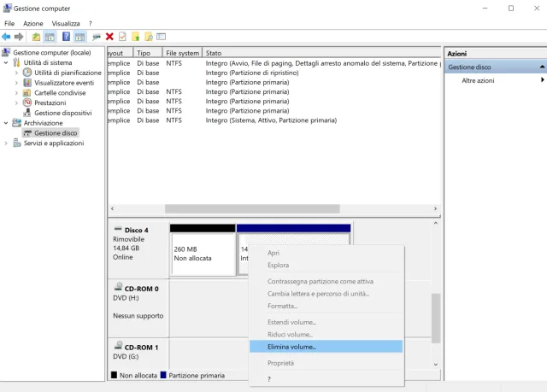The width and height of the screenshot is (547, 392).
Task: Select Prestazioni in the tree
Action: click(50, 102)
